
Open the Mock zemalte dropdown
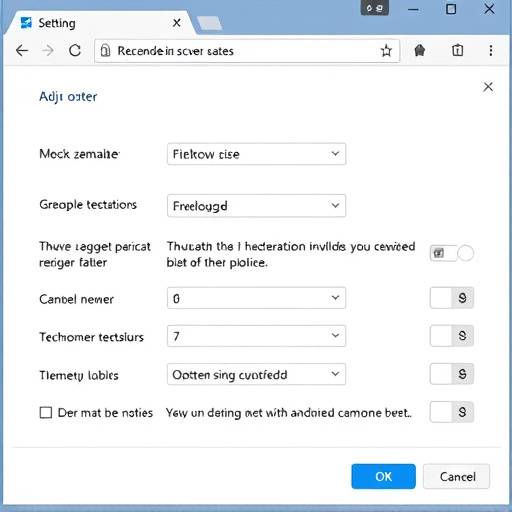coord(256,154)
